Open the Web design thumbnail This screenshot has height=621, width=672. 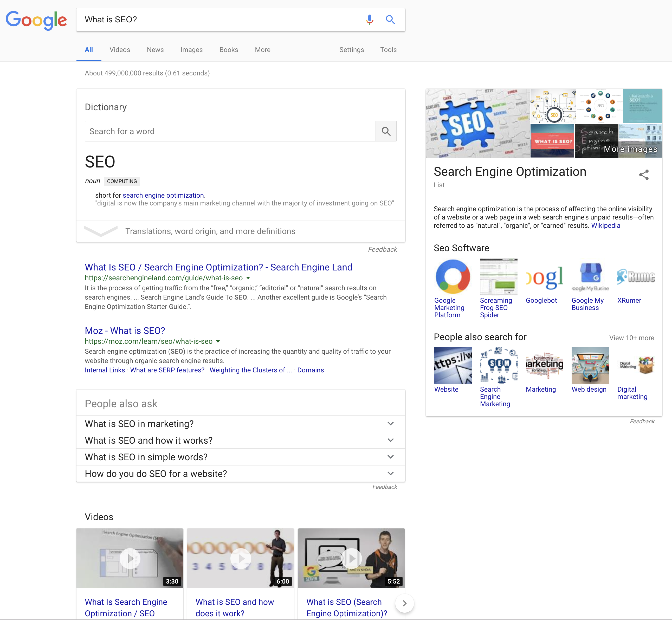[x=590, y=366]
